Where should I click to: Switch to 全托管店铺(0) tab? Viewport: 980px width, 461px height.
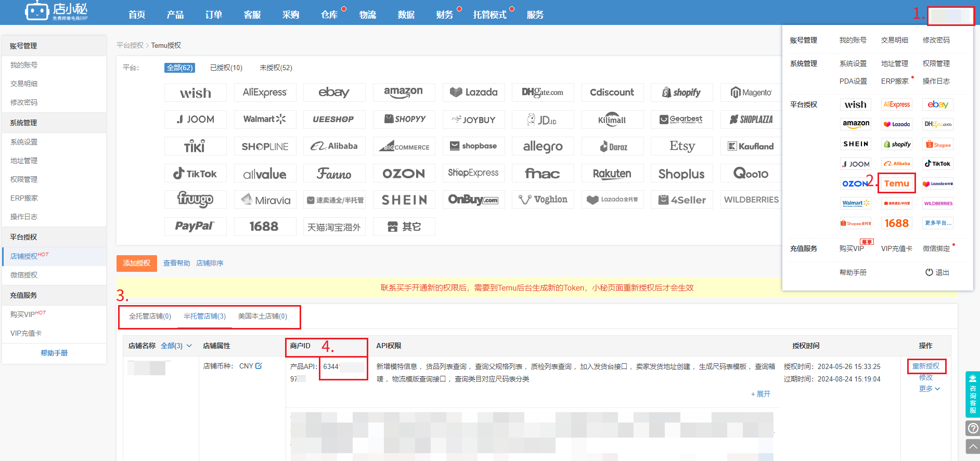[150, 316]
